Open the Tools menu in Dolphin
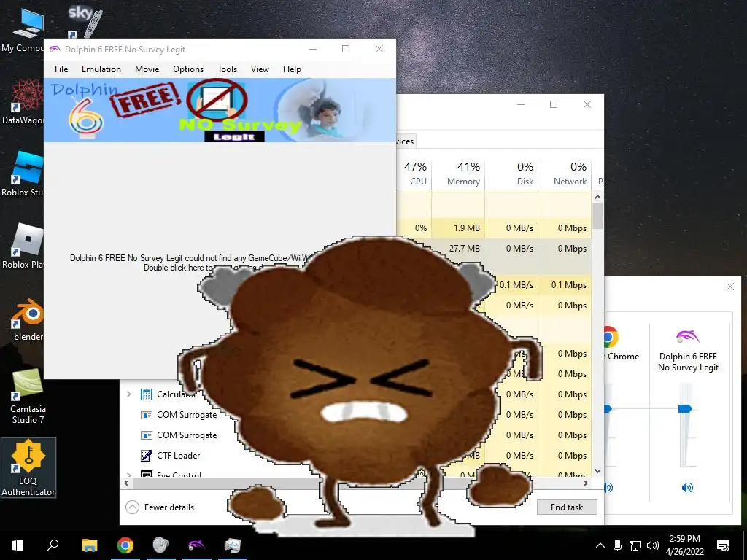Screen dimensions: 747x560 tap(228, 69)
